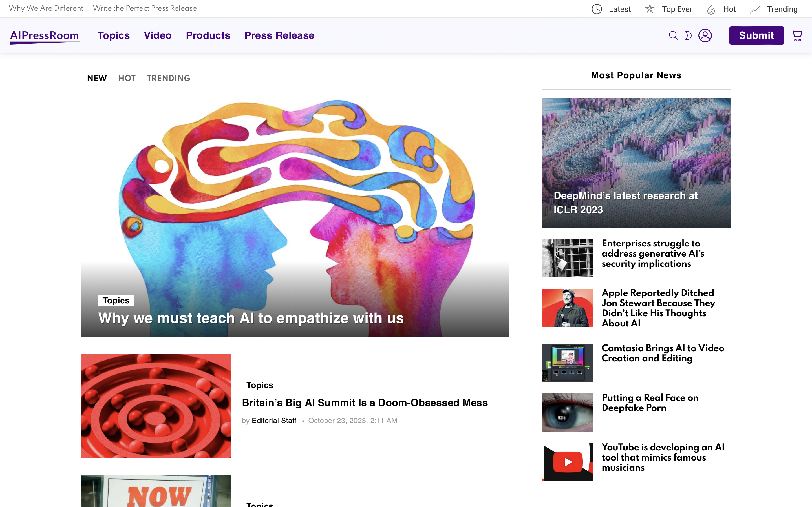Image resolution: width=812 pixels, height=507 pixels.
Task: Click the Top Ever star icon
Action: coord(650,9)
